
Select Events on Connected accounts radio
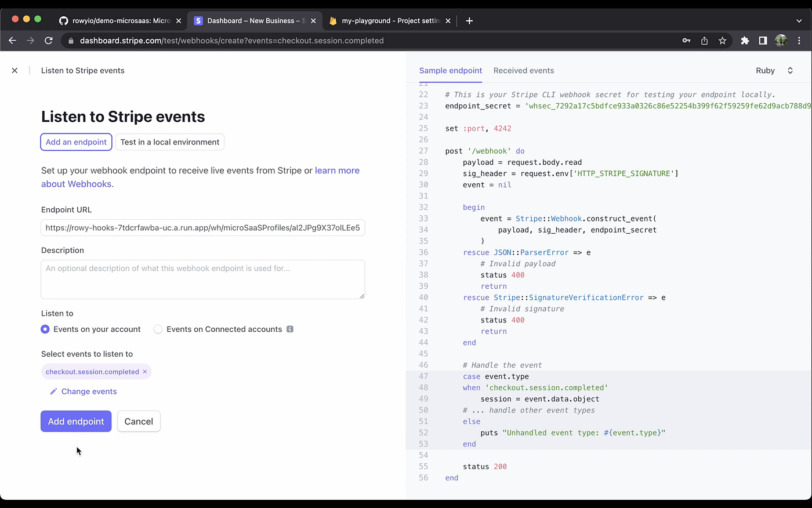pos(158,329)
